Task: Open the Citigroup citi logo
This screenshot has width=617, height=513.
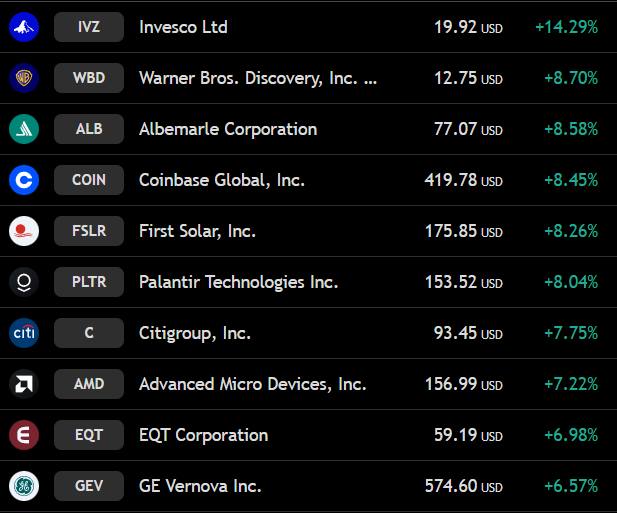Action: click(x=24, y=333)
